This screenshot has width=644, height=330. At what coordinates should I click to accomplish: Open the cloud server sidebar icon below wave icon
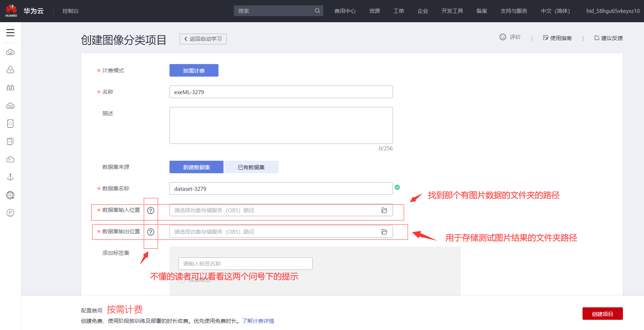coord(10,106)
